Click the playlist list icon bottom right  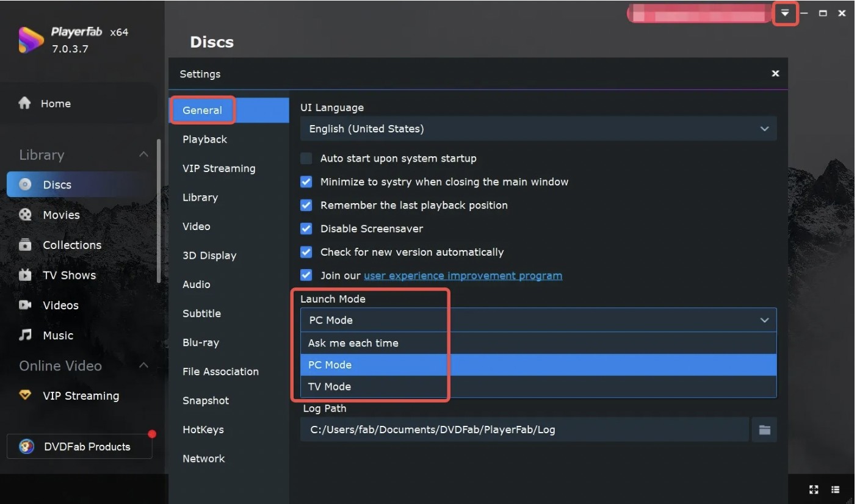(836, 489)
